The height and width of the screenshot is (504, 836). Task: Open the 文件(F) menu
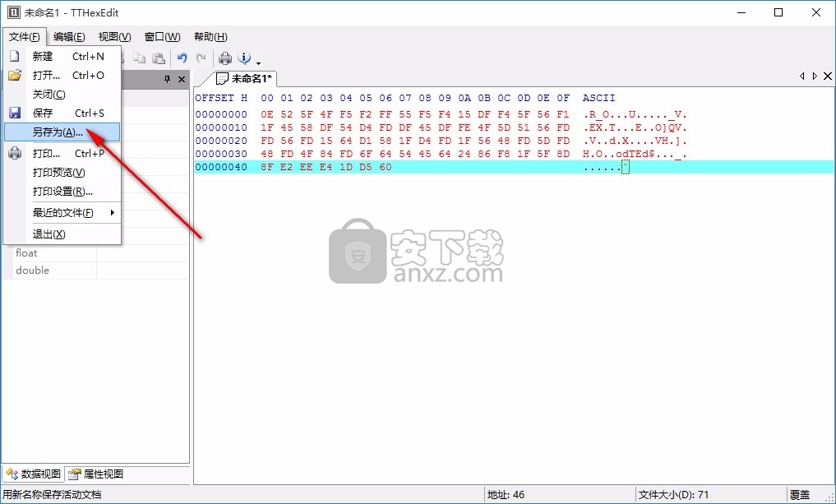[25, 37]
